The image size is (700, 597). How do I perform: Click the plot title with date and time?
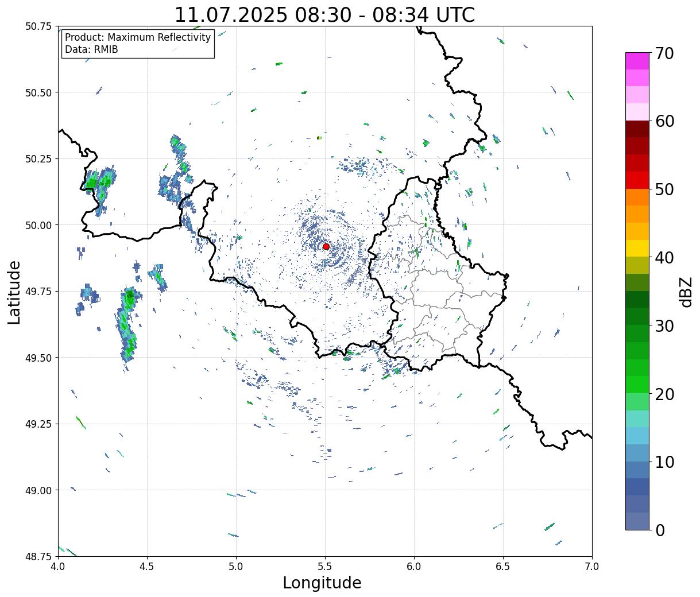coord(324,14)
